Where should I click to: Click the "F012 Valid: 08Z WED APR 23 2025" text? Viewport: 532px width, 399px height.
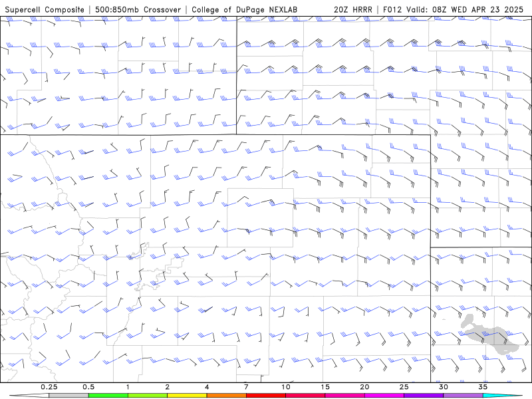point(453,9)
